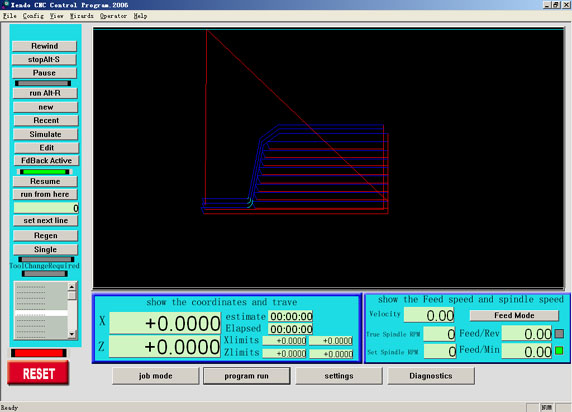Click the X coordinate readout field
The image size is (572, 412).
pos(165,323)
